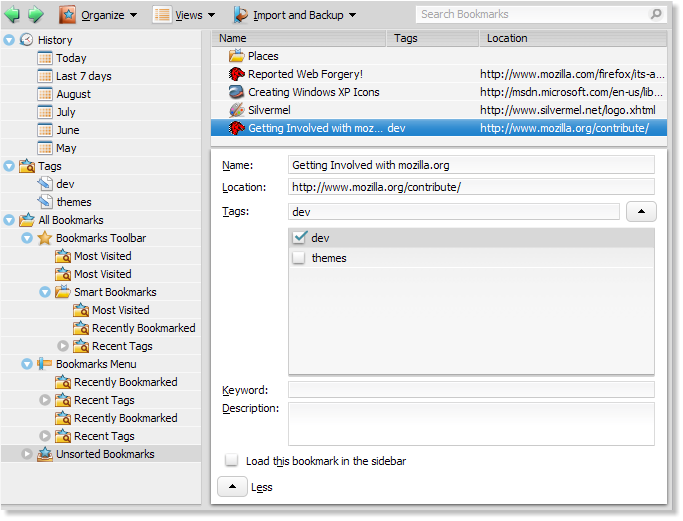Select Creating Windows XP Icons bookmark
The width and height of the screenshot is (683, 521).
click(439, 92)
